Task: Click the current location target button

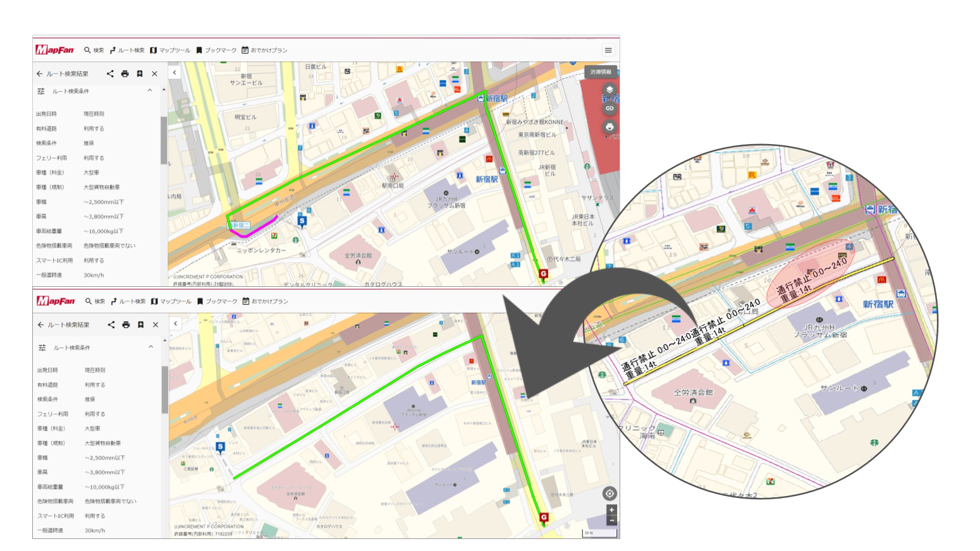Action: click(609, 493)
